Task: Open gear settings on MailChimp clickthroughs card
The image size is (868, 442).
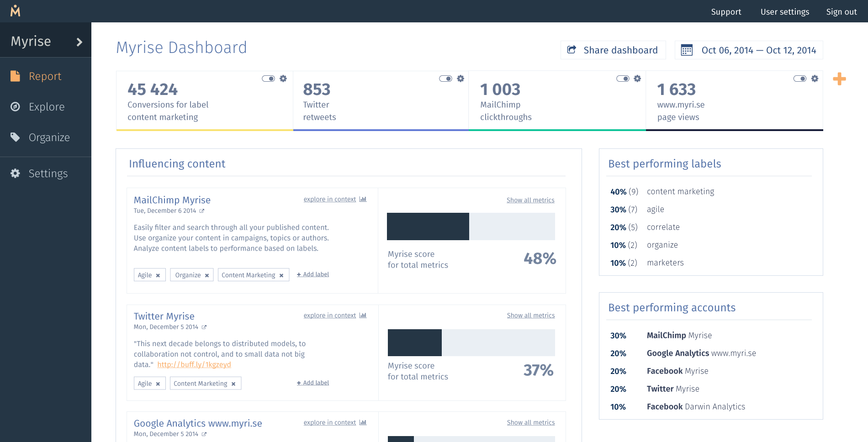Action: tap(637, 79)
